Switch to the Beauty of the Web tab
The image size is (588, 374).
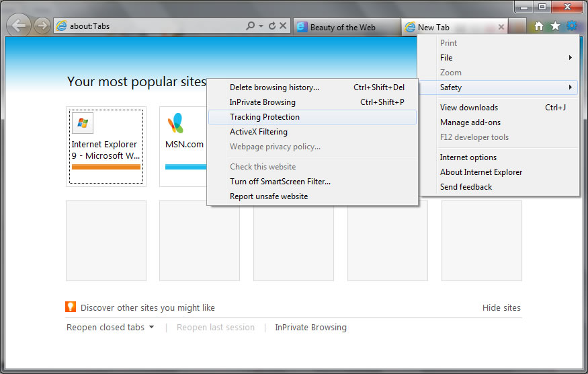point(347,27)
